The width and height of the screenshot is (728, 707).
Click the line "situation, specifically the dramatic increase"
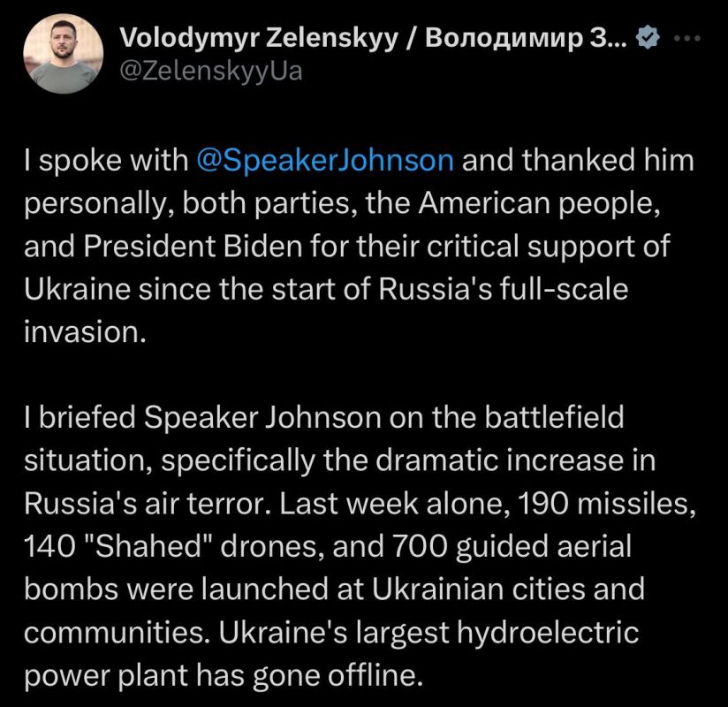click(x=339, y=460)
